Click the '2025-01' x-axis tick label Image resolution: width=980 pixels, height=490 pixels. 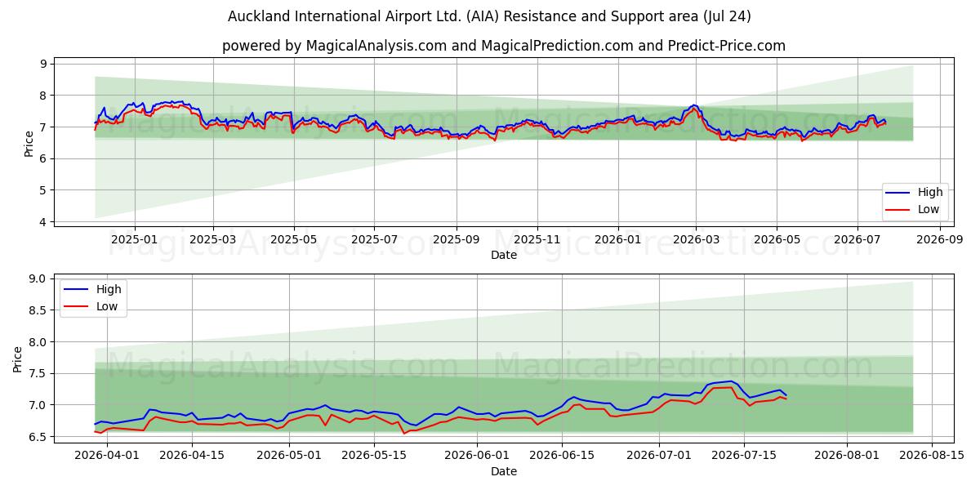pos(134,240)
